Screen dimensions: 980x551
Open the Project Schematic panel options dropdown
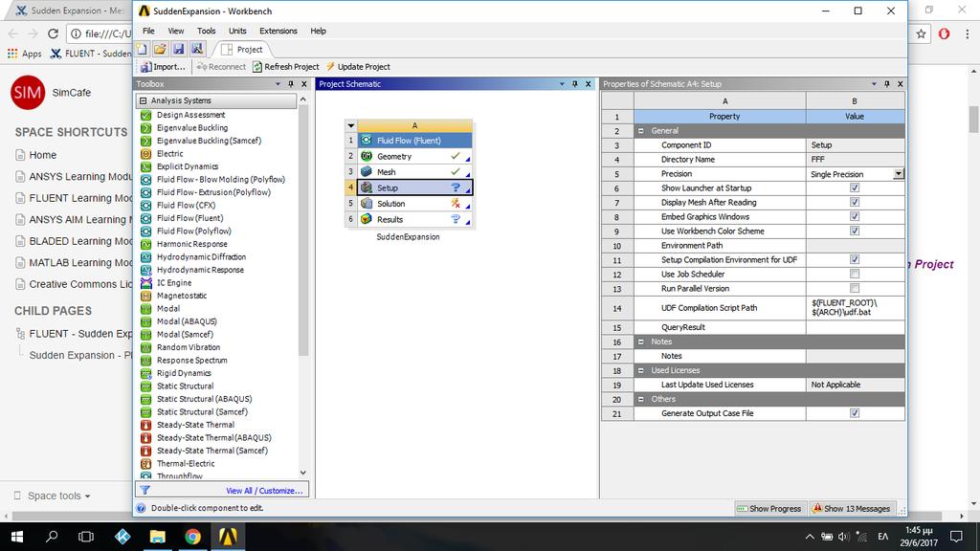tap(561, 84)
